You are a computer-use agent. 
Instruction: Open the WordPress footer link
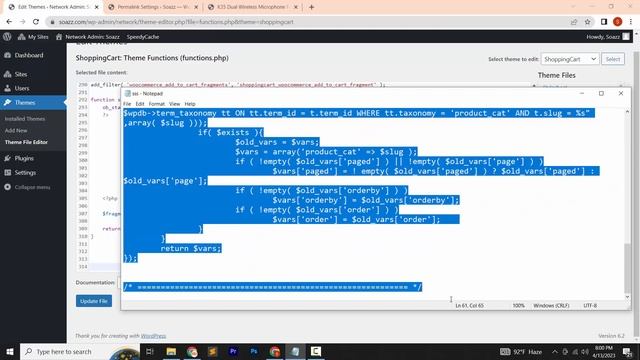(x=153, y=336)
